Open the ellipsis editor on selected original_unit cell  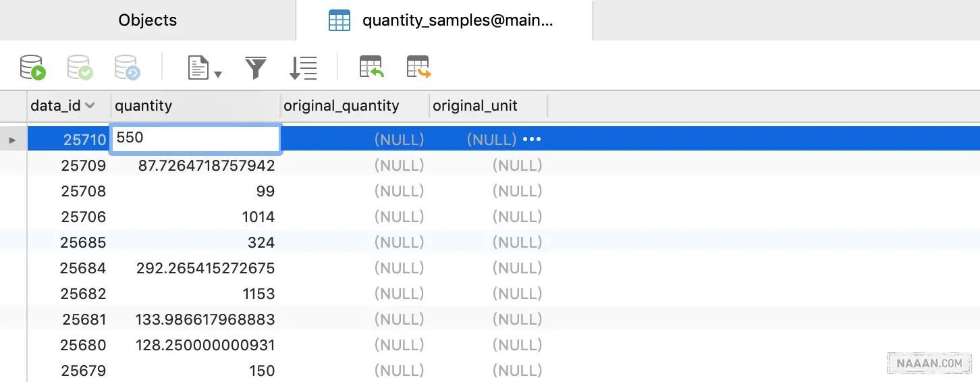pyautogui.click(x=532, y=140)
